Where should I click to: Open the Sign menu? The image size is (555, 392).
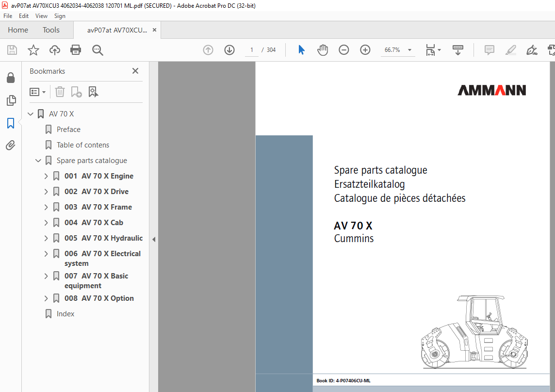pos(60,16)
